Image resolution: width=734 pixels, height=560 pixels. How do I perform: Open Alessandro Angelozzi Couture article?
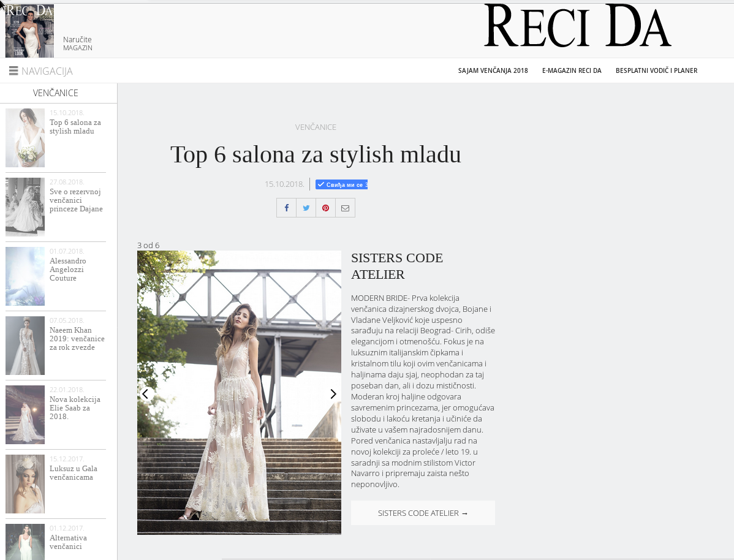tap(68, 269)
